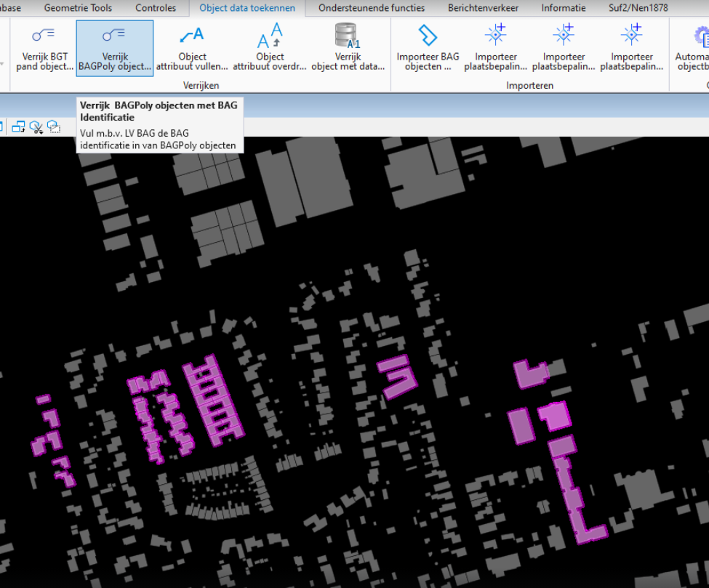Screen dimensions: 709x588
Task: Launch Object attribuut overdragen tool
Action: (x=270, y=48)
